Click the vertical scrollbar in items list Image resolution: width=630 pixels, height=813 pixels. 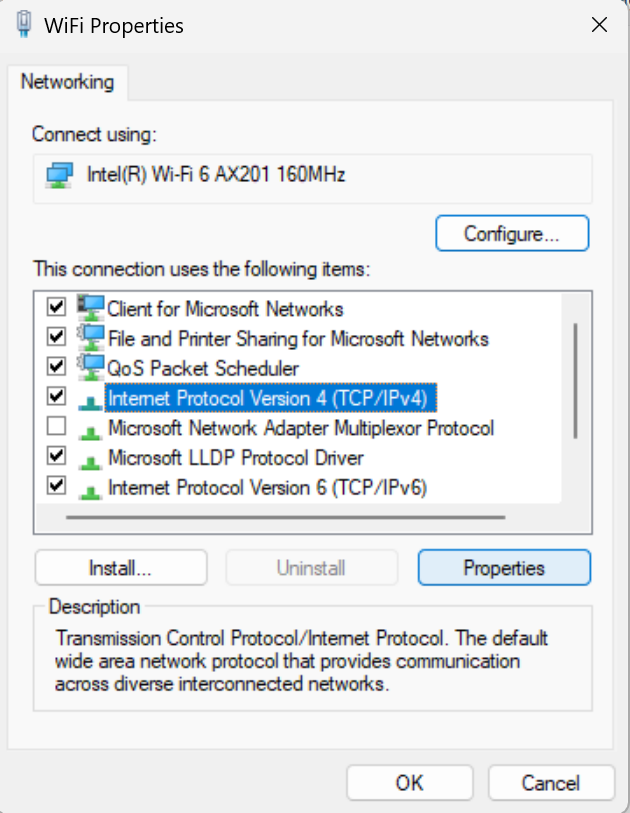(576, 380)
